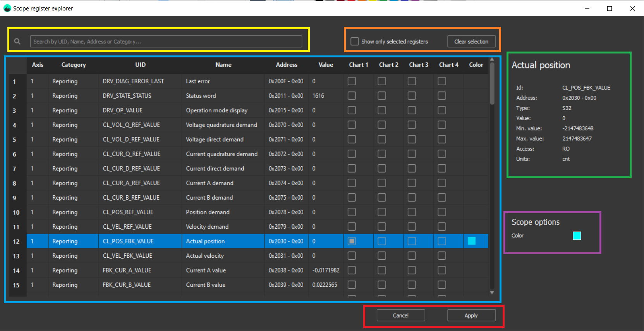The height and width of the screenshot is (331, 644).
Task: Enable Chart 4 for Last error
Action: (x=442, y=81)
